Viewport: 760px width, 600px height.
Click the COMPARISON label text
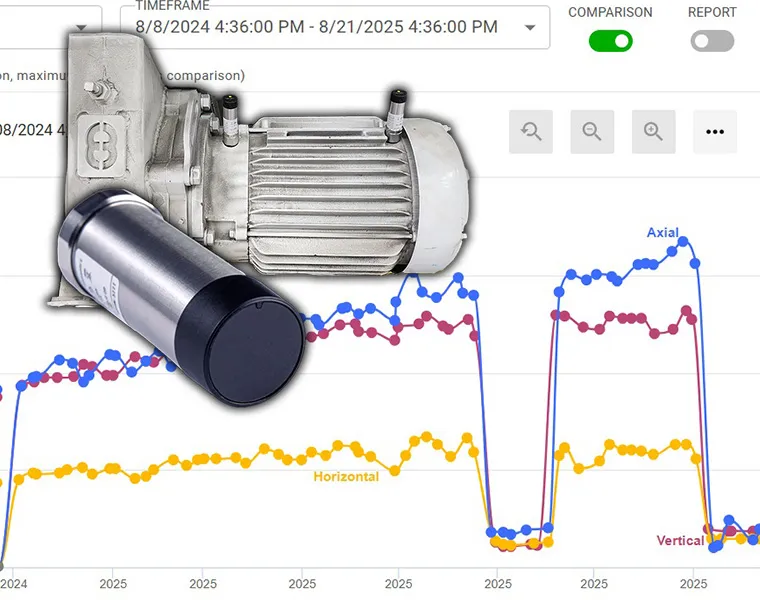[610, 12]
